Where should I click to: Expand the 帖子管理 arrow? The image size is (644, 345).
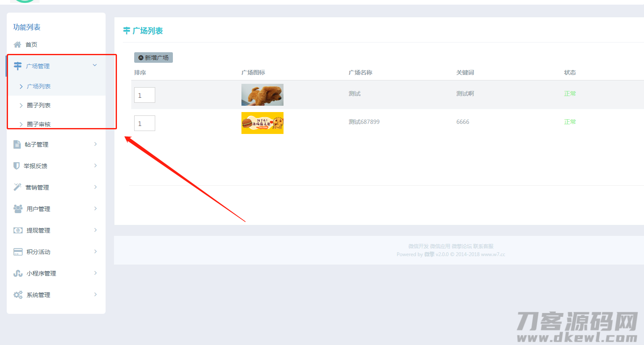pyautogui.click(x=95, y=144)
